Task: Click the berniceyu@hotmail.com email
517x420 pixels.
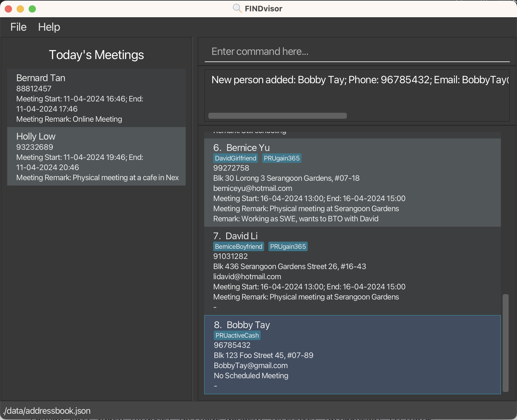Action: (253, 188)
